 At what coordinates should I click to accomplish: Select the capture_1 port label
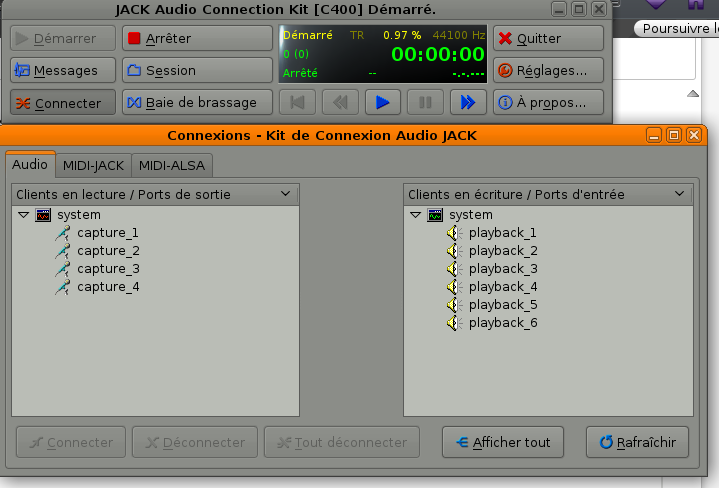(108, 233)
